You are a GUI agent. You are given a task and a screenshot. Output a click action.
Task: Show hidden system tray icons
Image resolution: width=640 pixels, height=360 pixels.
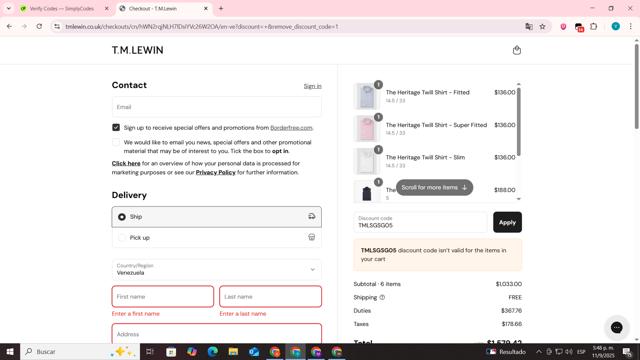pos(539,351)
